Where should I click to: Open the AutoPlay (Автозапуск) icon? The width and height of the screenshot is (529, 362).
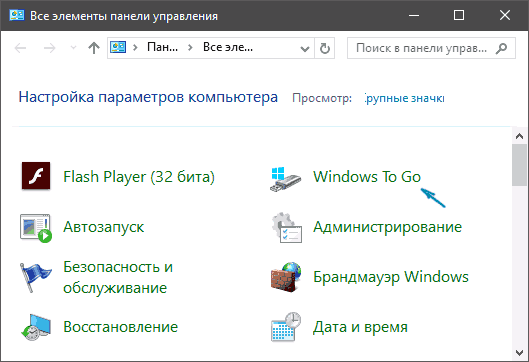36,228
